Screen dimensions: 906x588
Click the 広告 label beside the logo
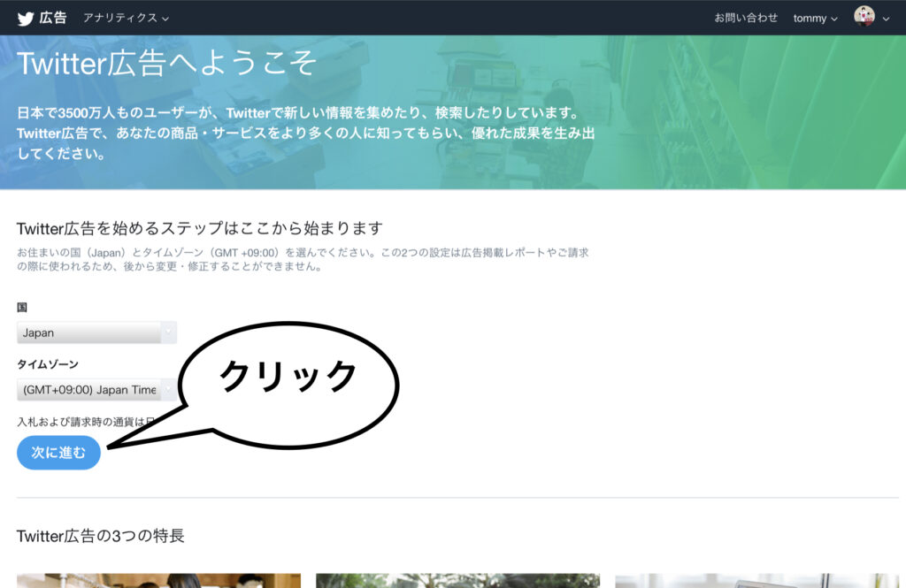[x=53, y=18]
